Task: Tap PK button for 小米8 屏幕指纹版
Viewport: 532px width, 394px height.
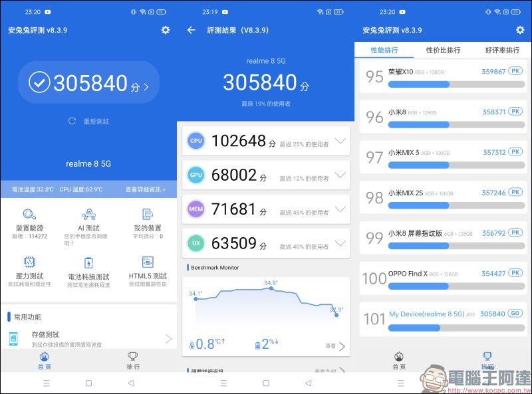Action: tap(515, 233)
